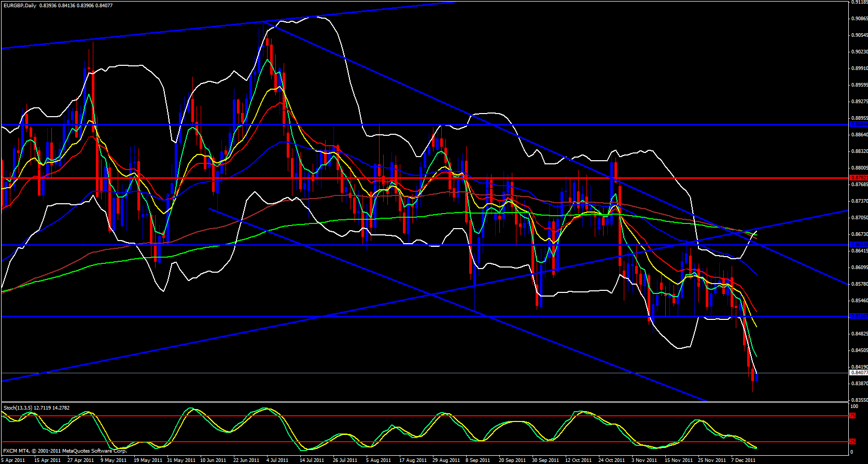Click the last blue candlestick on chart

click(x=757, y=377)
